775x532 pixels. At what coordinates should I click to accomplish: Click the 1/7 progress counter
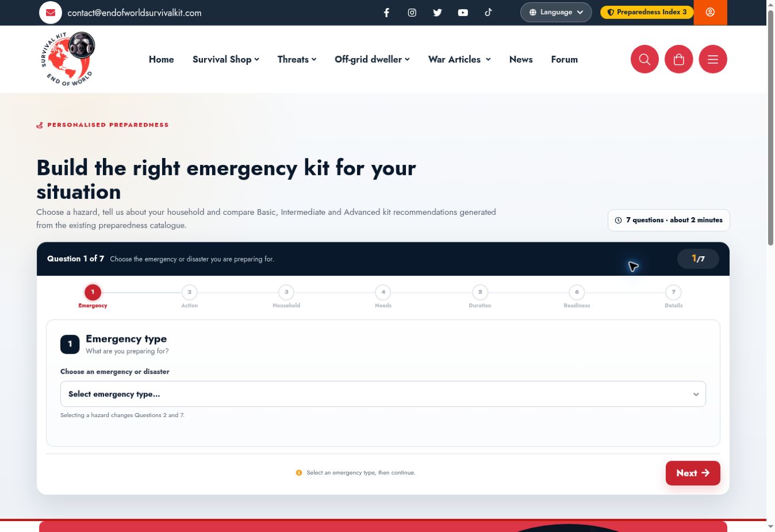698,259
